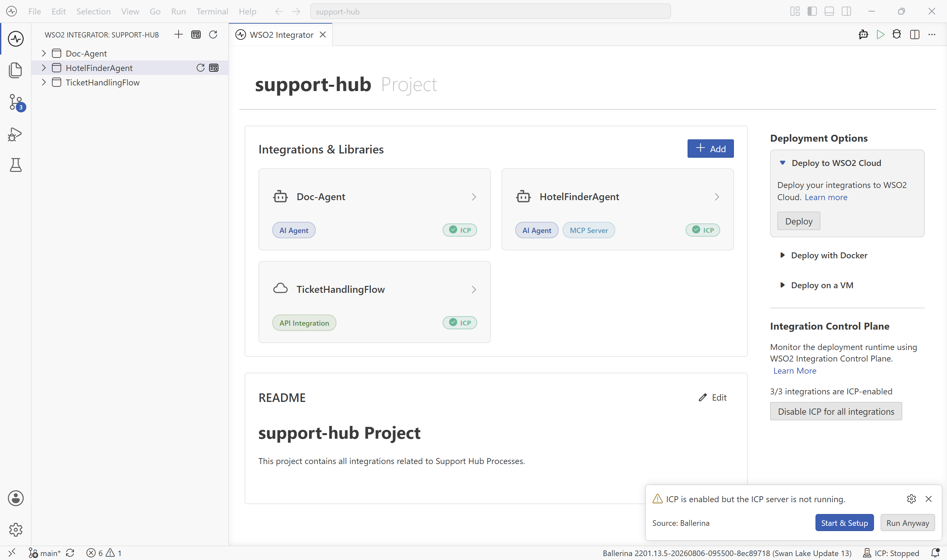Click Start & Setup in the ICP notification
Viewport: 947px width, 560px height.
pyautogui.click(x=844, y=523)
